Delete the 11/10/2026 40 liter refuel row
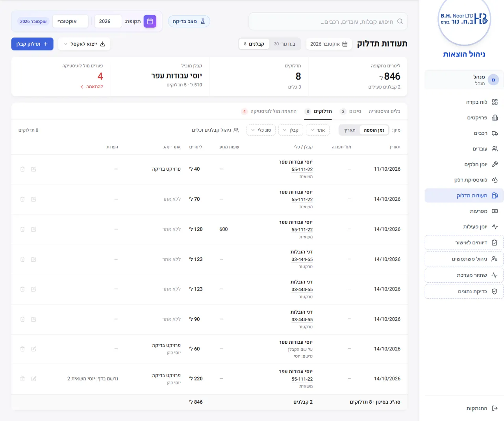Image resolution: width=504 pixels, height=421 pixels. (22, 169)
